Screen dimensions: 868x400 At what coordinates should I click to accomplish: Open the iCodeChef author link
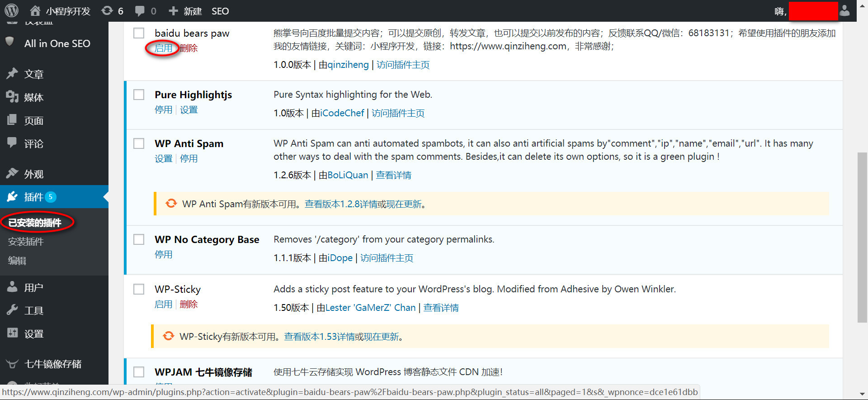click(342, 113)
